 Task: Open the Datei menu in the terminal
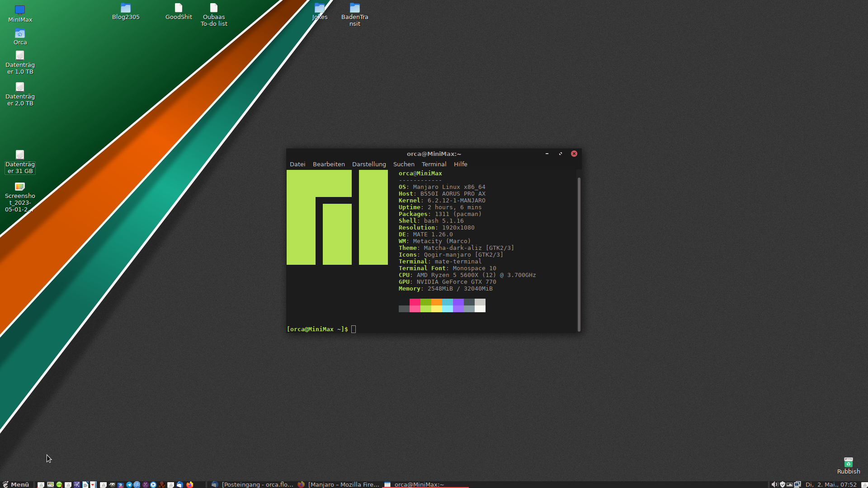pyautogui.click(x=297, y=164)
